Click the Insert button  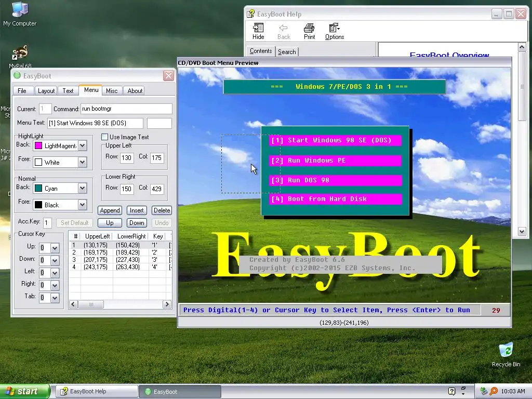point(137,210)
